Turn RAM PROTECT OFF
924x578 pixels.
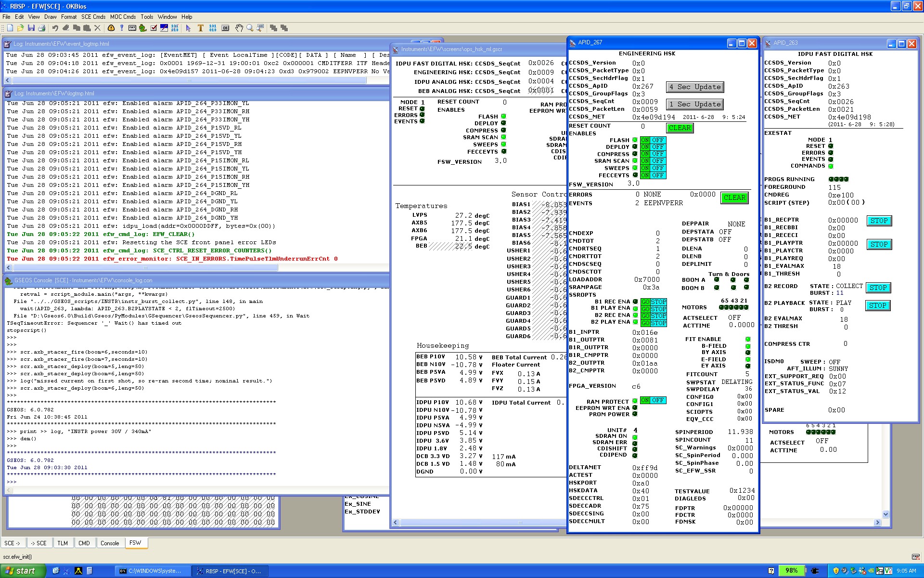point(658,400)
